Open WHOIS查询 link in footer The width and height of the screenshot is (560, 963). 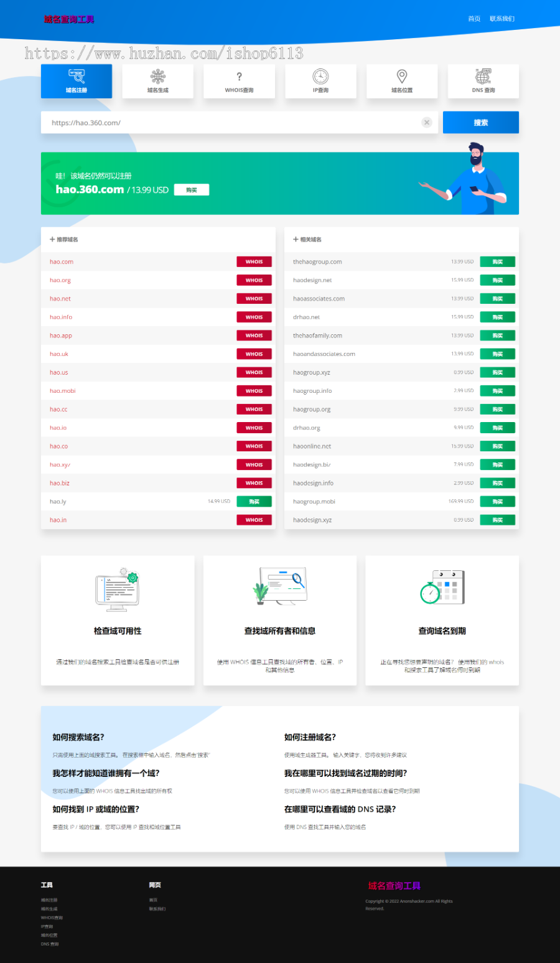point(52,918)
